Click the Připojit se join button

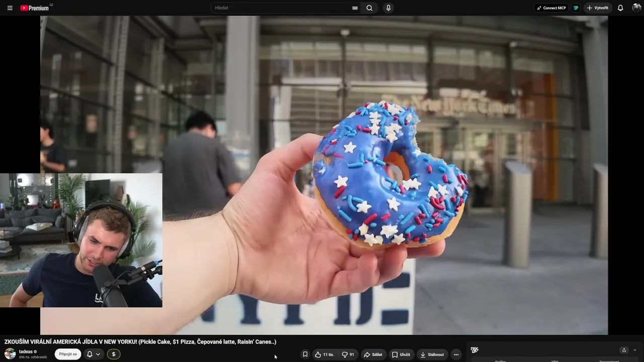pyautogui.click(x=68, y=354)
